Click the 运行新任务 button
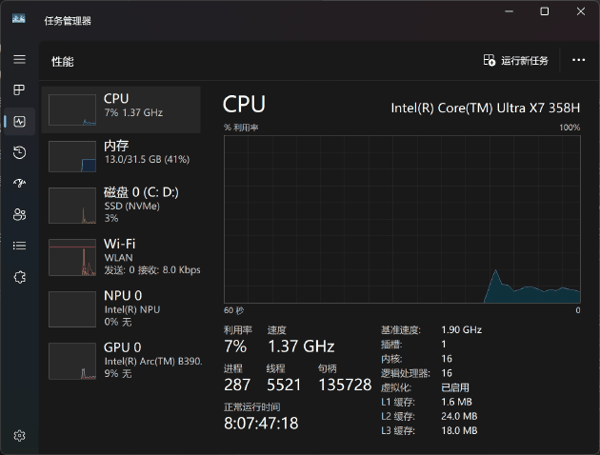The image size is (600, 455). 516,60
